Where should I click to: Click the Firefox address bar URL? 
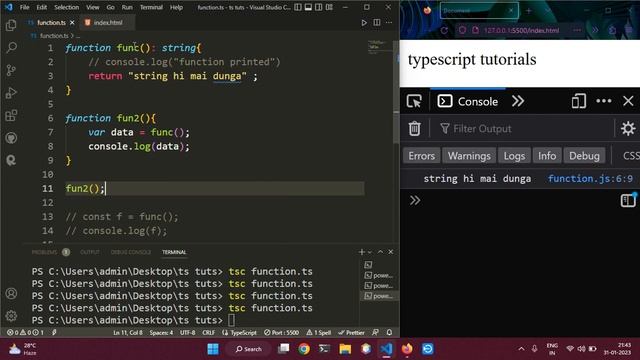[x=521, y=30]
